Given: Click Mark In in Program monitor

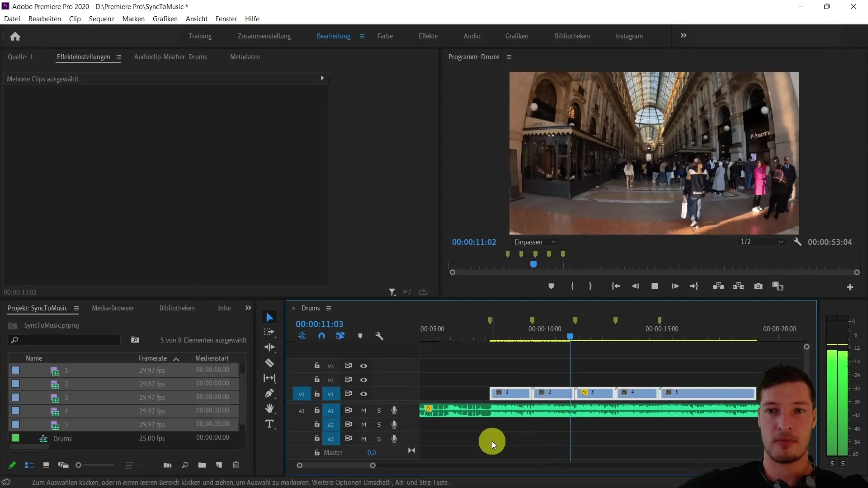Looking at the screenshot, I should [x=572, y=286].
